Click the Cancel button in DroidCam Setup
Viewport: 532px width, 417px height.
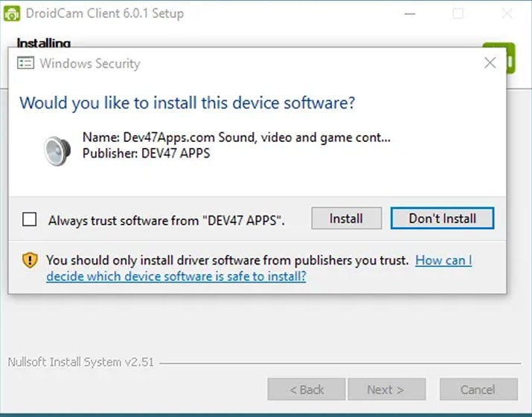pos(478,389)
